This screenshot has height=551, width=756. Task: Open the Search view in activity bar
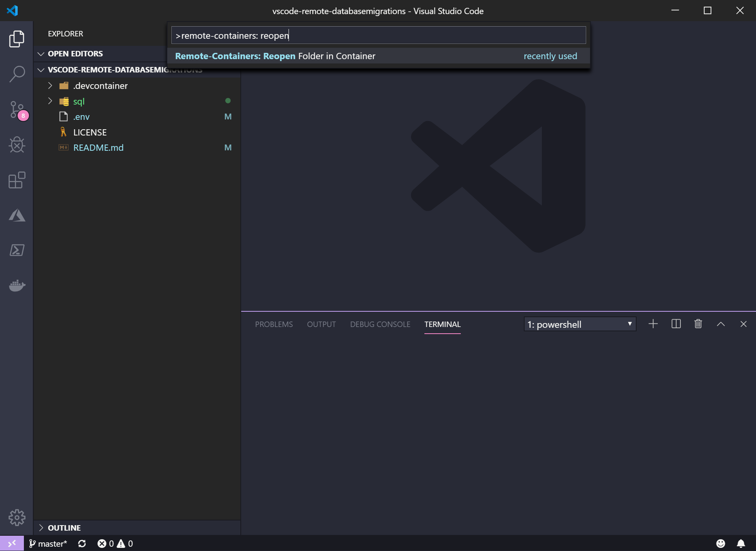[17, 74]
